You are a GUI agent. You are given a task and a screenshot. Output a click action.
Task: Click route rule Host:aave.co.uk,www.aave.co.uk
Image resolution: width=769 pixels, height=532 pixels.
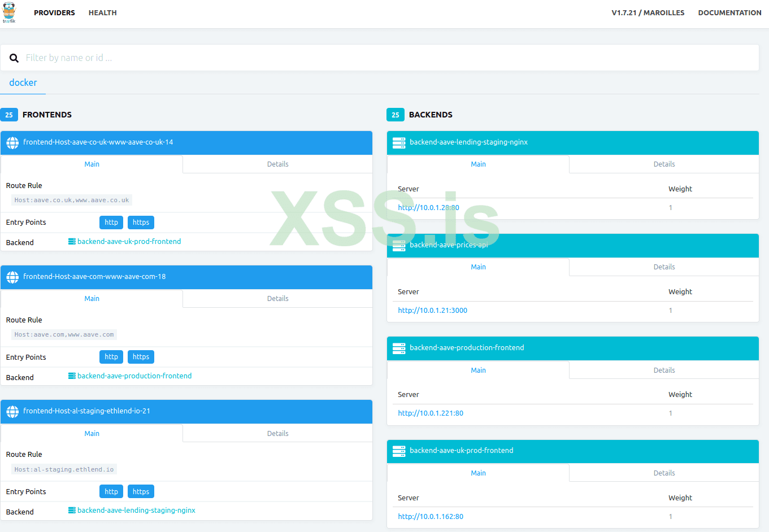click(72, 200)
